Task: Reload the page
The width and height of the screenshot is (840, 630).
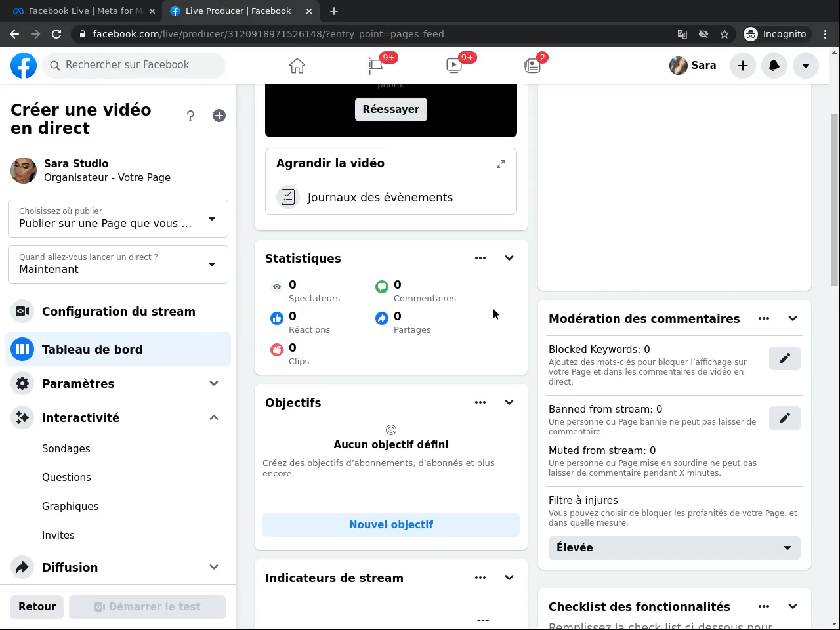Action: (56, 34)
